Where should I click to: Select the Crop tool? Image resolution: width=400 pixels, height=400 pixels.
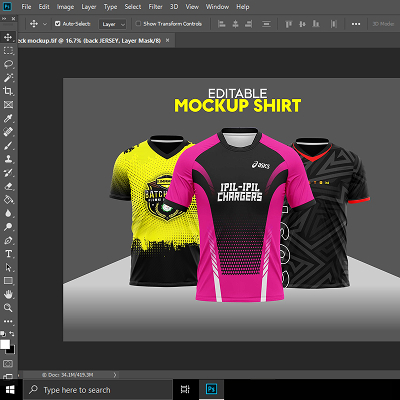pyautogui.click(x=8, y=91)
